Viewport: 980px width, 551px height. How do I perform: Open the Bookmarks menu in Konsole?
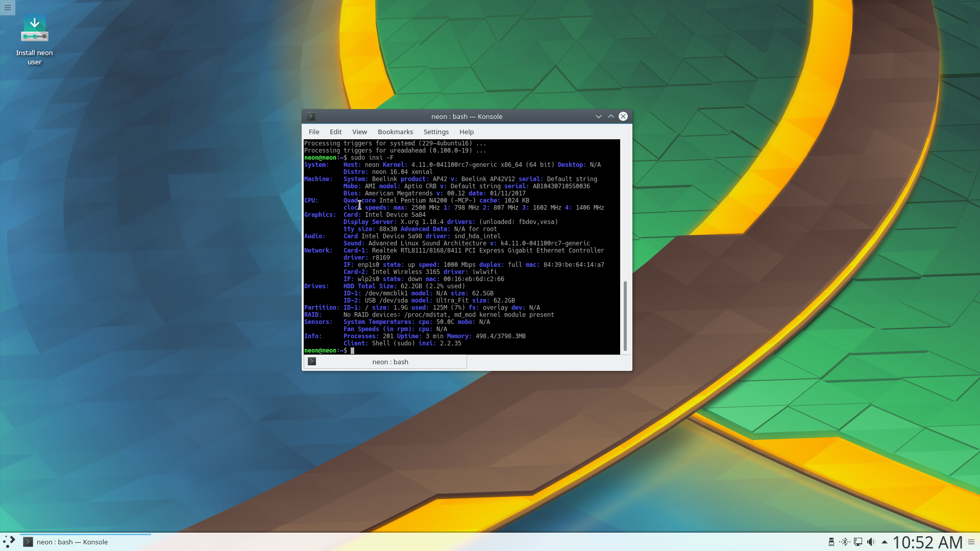(x=395, y=132)
